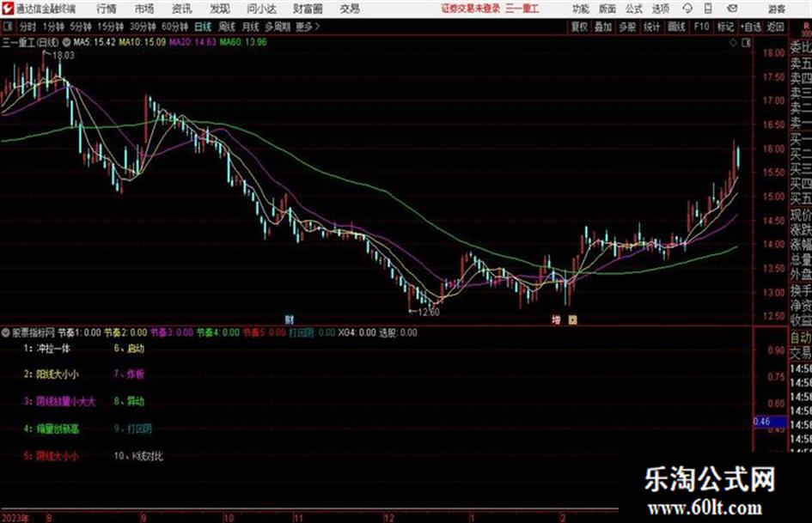
Task: Add stock with the 自选 button
Action: [x=751, y=27]
